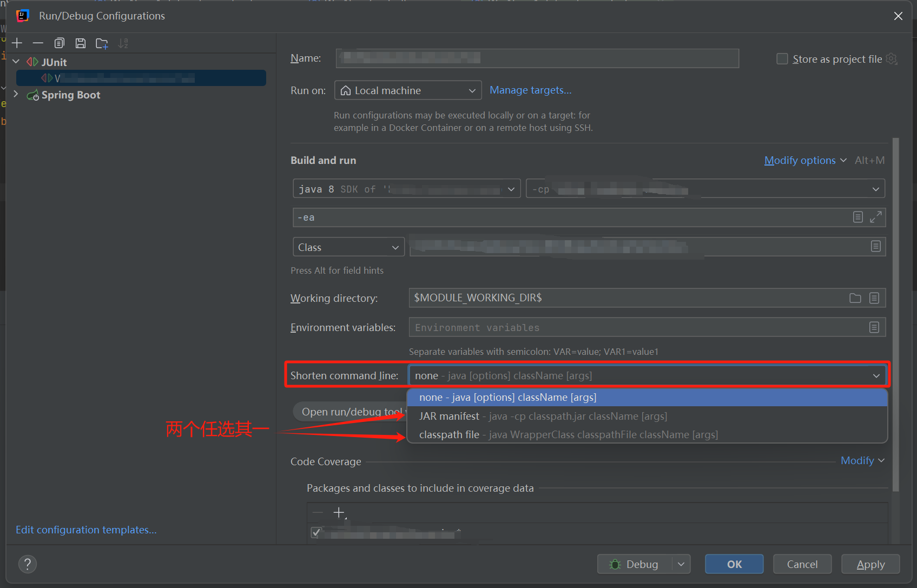The width and height of the screenshot is (917, 588).
Task: Open settings gear beside Store as project file
Action: pyautogui.click(x=892, y=59)
